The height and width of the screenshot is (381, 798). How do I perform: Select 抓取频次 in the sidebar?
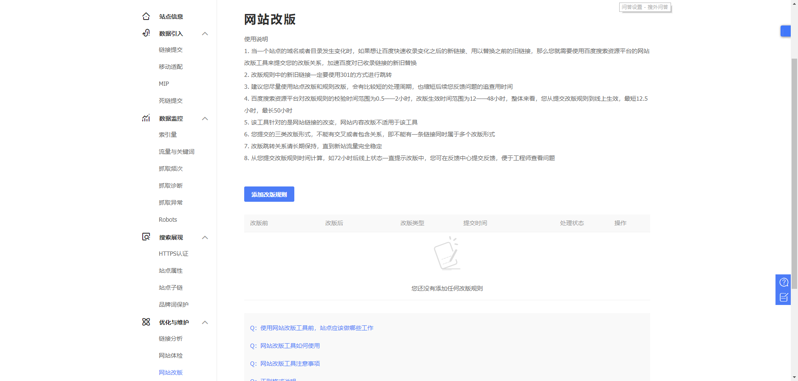pyautogui.click(x=170, y=169)
